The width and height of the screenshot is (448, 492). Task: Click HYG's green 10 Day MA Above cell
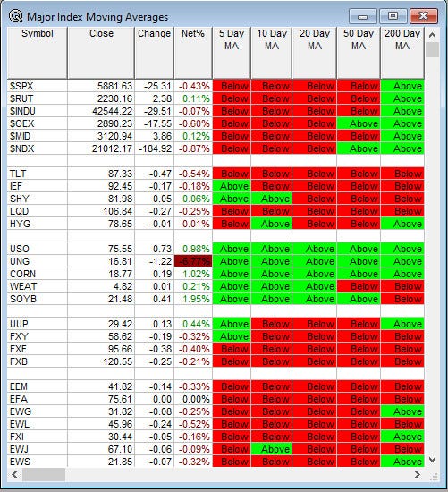point(272,224)
